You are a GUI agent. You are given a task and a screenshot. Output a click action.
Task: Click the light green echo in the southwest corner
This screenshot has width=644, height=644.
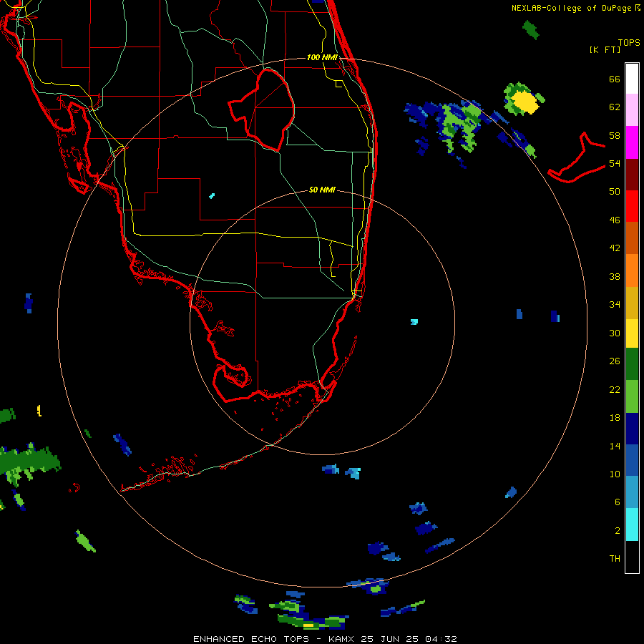[85, 541]
